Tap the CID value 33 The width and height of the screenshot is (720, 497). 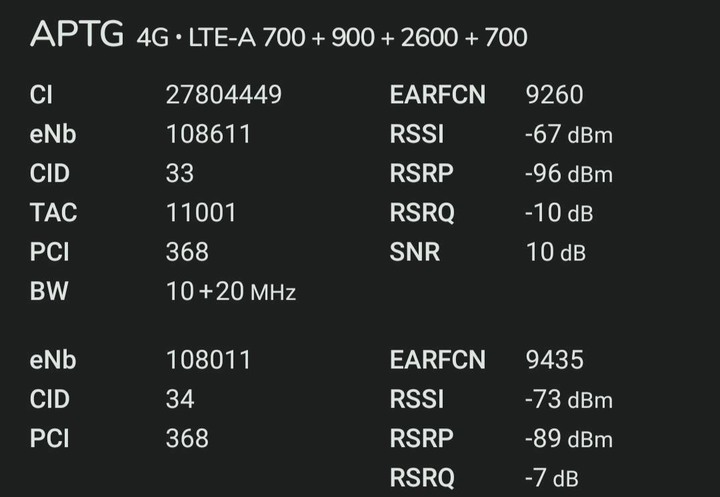point(179,173)
